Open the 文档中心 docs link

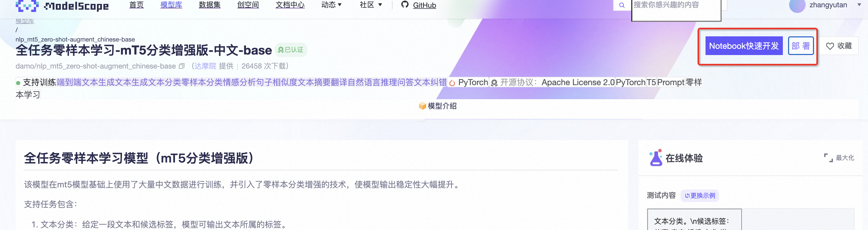[x=290, y=5]
